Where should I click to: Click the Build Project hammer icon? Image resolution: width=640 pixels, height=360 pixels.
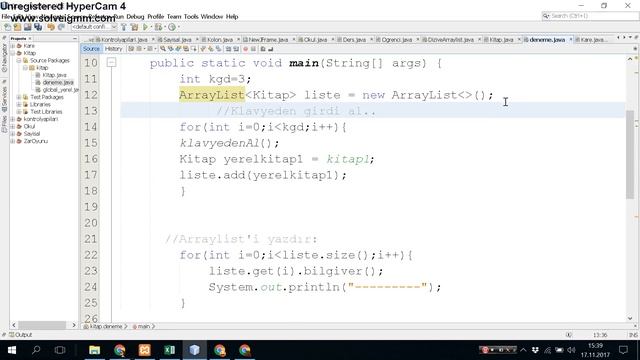[124, 27]
